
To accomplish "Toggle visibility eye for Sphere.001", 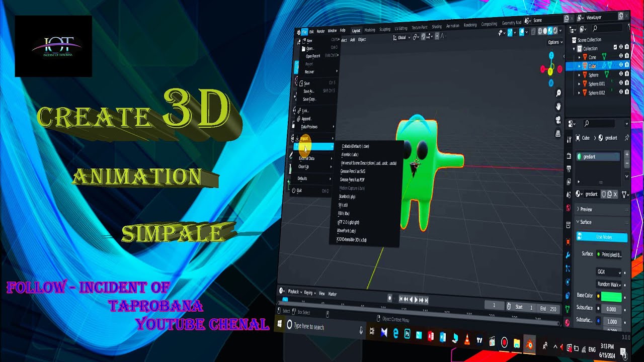I will click(621, 83).
